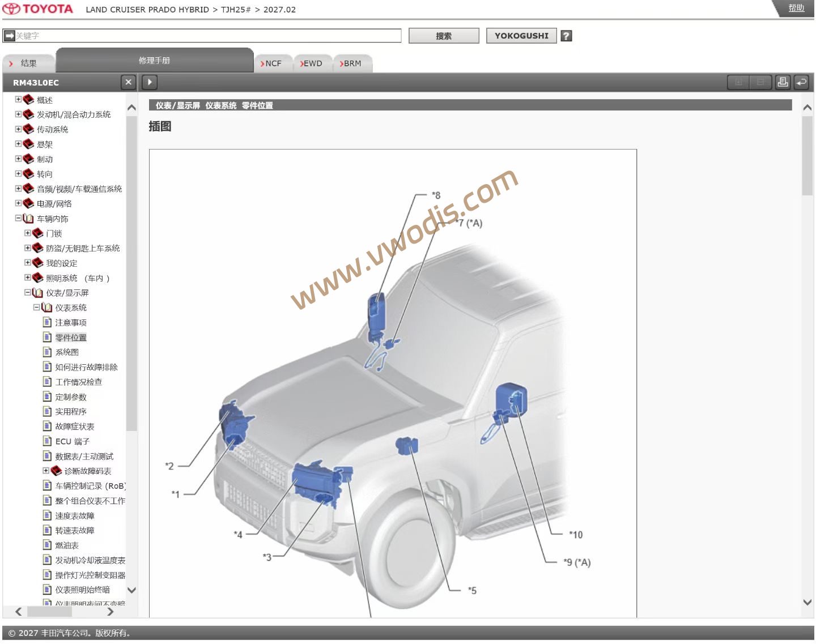
Task: Click the book icon beside 概述
Action: click(x=28, y=100)
